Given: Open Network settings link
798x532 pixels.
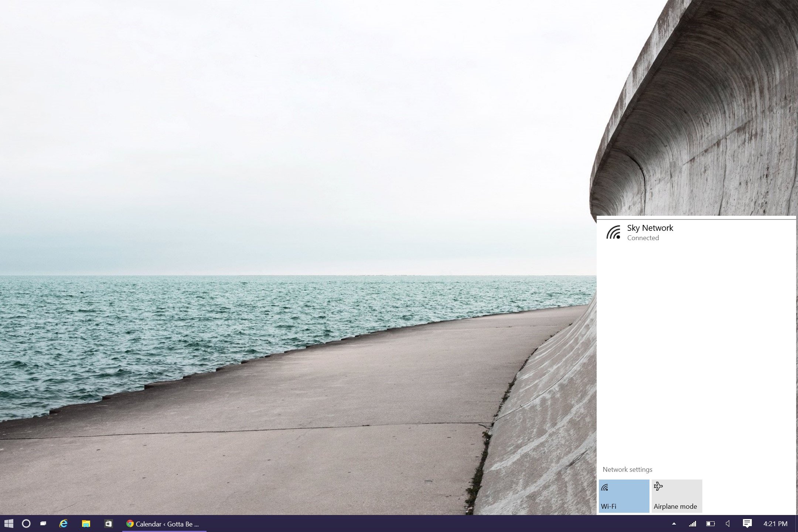Looking at the screenshot, I should coord(627,470).
